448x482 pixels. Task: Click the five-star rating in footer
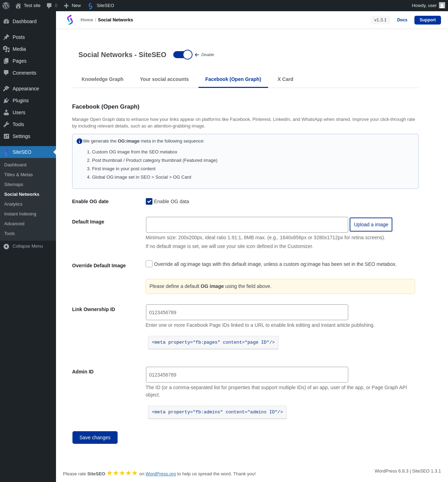pos(122,473)
